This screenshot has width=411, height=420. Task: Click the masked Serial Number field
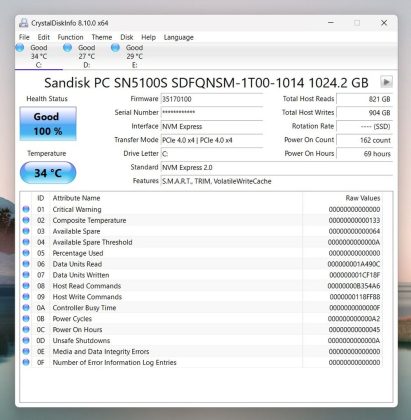212,113
